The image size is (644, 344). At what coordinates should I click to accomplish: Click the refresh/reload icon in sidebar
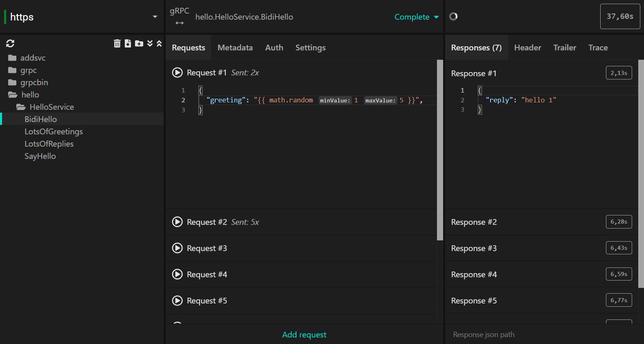[x=10, y=43]
